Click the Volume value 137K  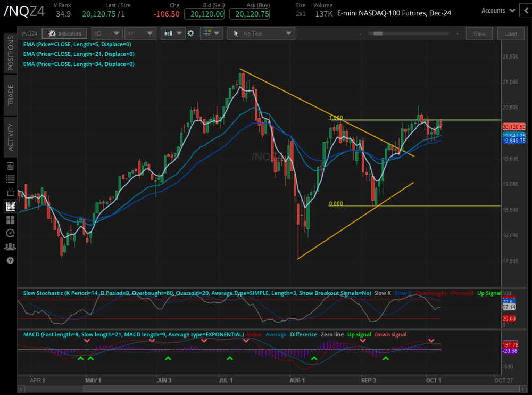[x=323, y=14]
